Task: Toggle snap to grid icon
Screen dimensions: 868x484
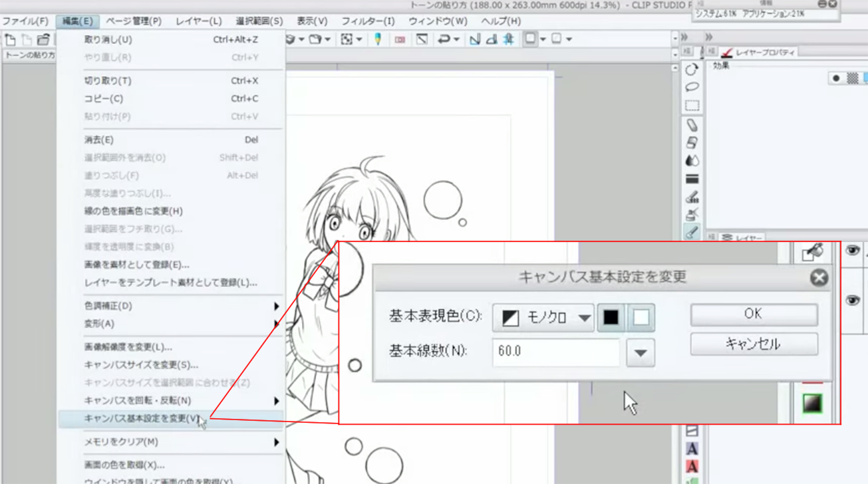Action: click(508, 39)
